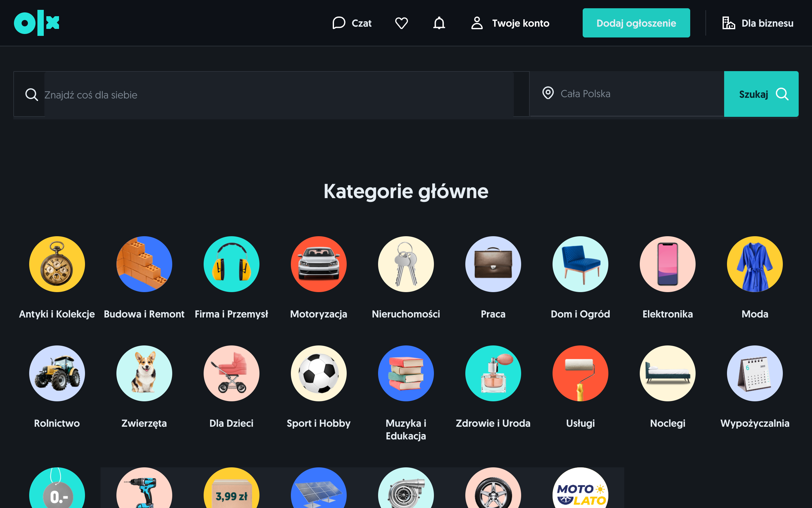
Task: Click the Usługi text label
Action: (x=580, y=424)
